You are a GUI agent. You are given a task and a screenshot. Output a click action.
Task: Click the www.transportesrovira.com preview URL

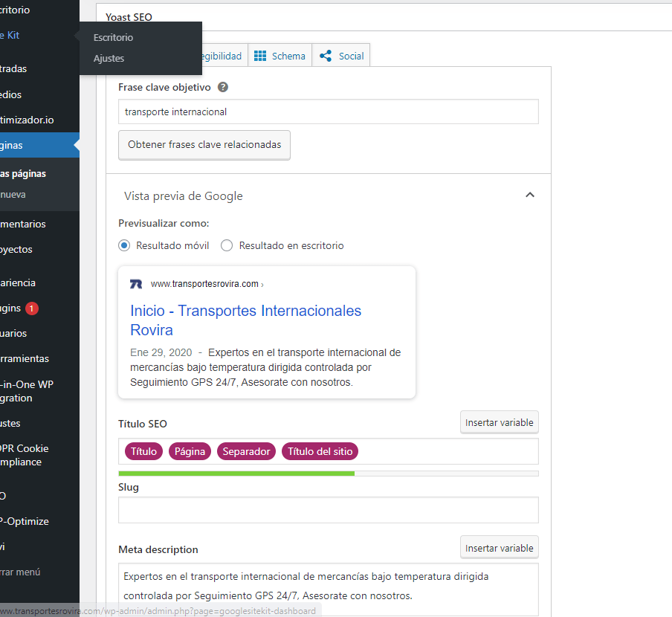(204, 284)
